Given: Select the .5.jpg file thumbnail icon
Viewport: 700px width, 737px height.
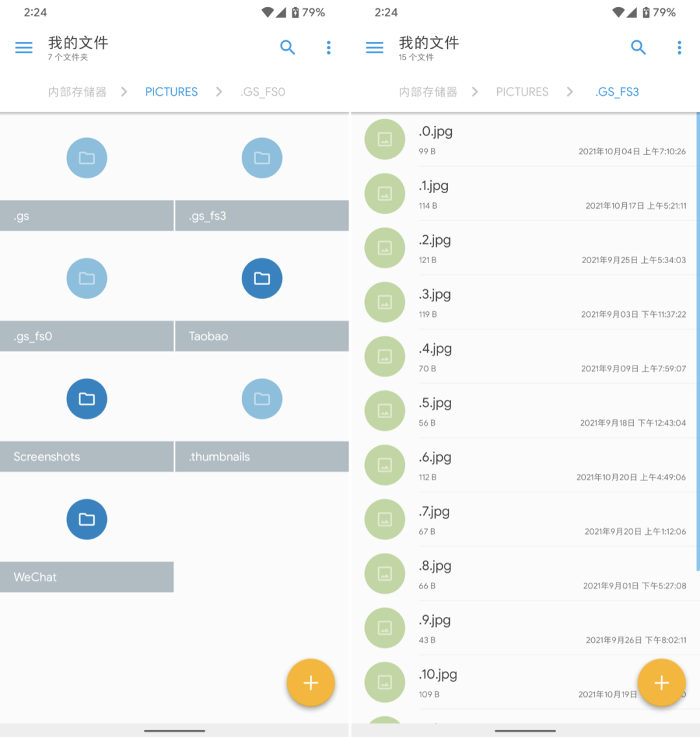Looking at the screenshot, I should click(385, 411).
